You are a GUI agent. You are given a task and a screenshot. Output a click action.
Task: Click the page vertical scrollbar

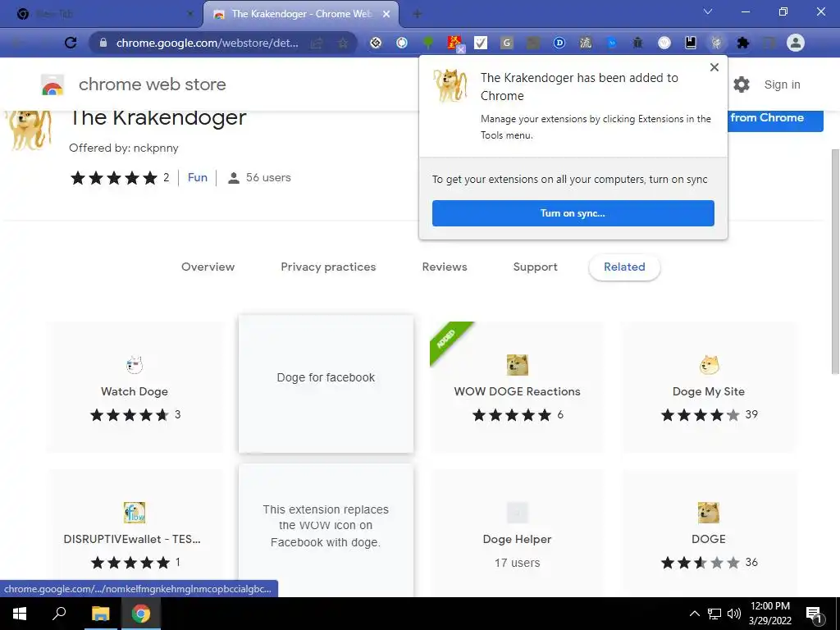click(x=834, y=262)
